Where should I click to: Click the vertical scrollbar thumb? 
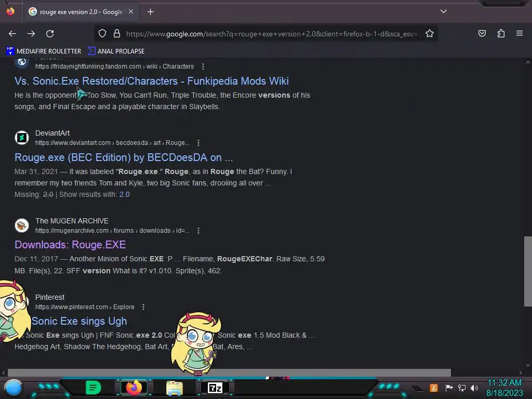528,271
